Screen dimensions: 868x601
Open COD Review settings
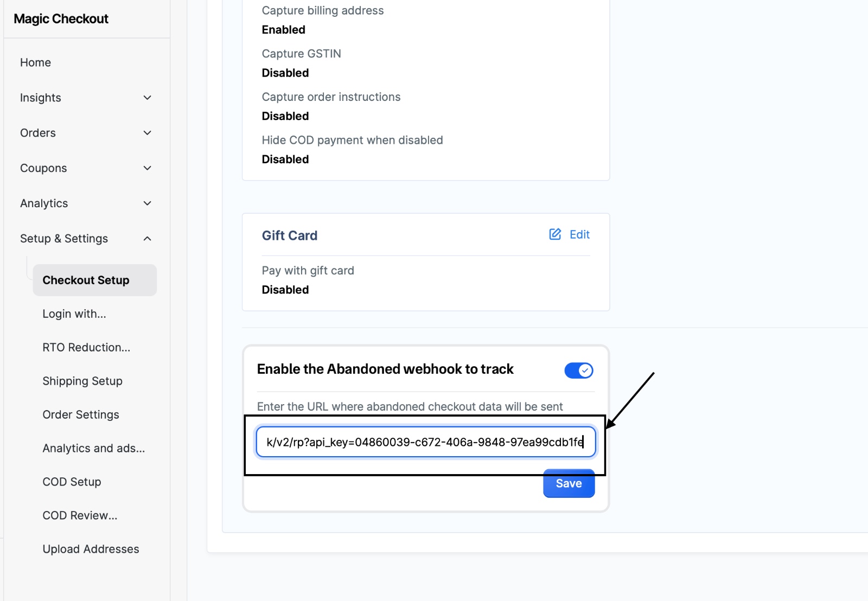(80, 516)
